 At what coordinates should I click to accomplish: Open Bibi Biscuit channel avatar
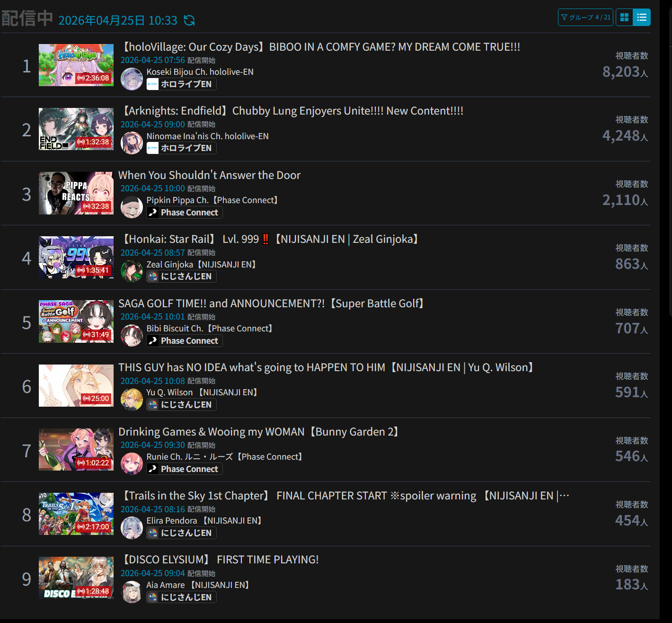tap(132, 336)
